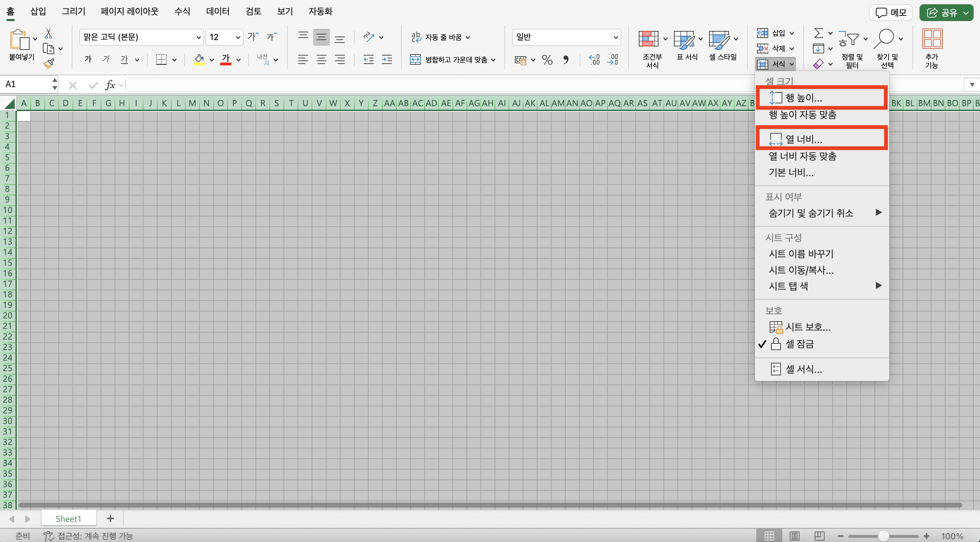Viewport: 980px width, 542px height.
Task: Toggle underline 간 formatting
Action: point(125,59)
